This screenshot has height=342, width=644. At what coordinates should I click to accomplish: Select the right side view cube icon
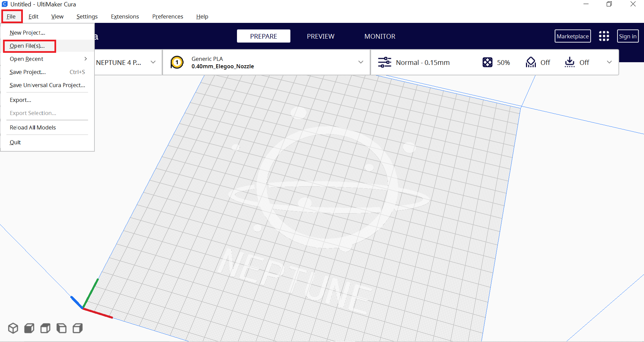coord(78,328)
